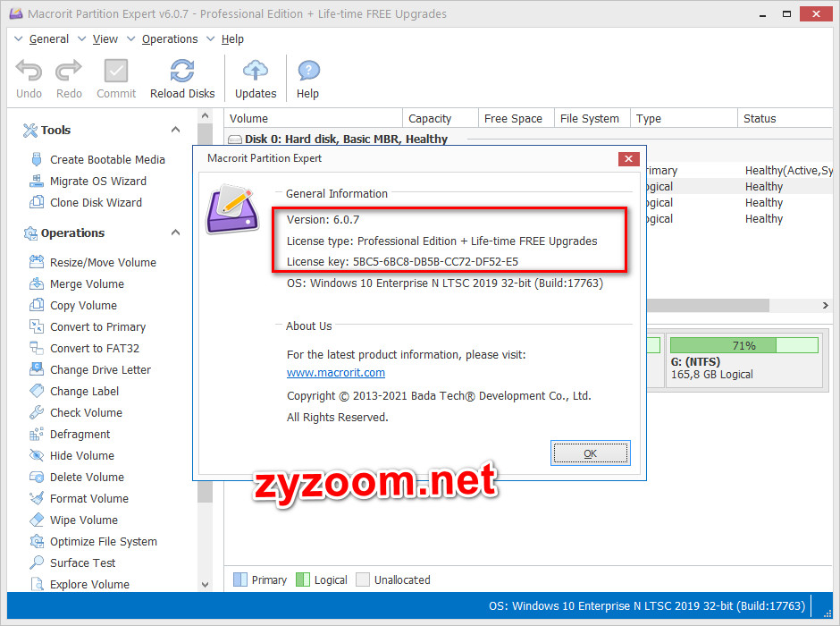Sort by the Free Space column header
The height and width of the screenshot is (626, 840).
pos(517,118)
